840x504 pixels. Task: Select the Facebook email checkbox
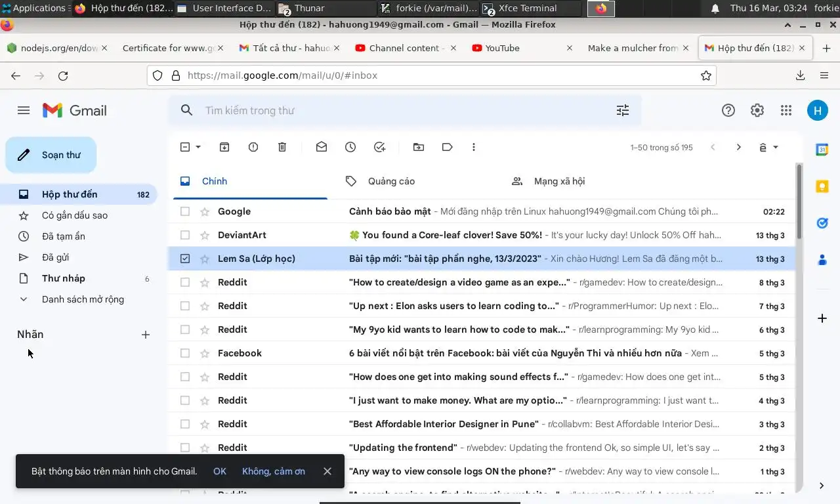click(x=185, y=353)
